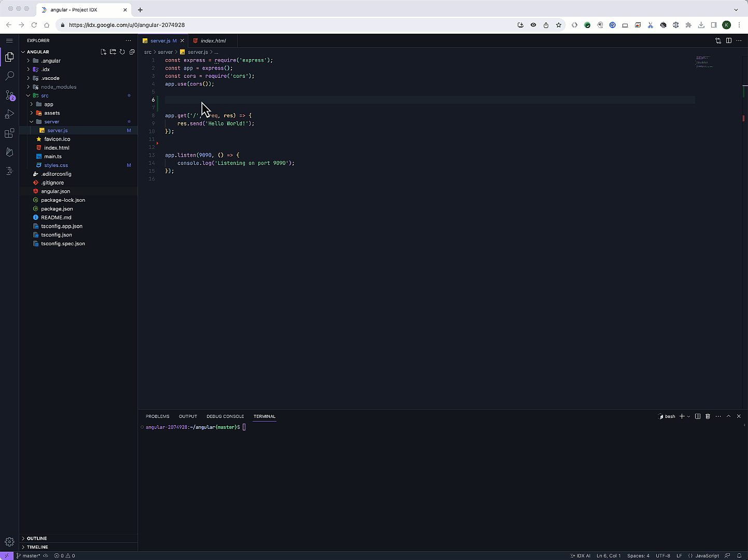This screenshot has height=560, width=748.
Task: Collapse all folders in Explorer
Action: pos(132,52)
